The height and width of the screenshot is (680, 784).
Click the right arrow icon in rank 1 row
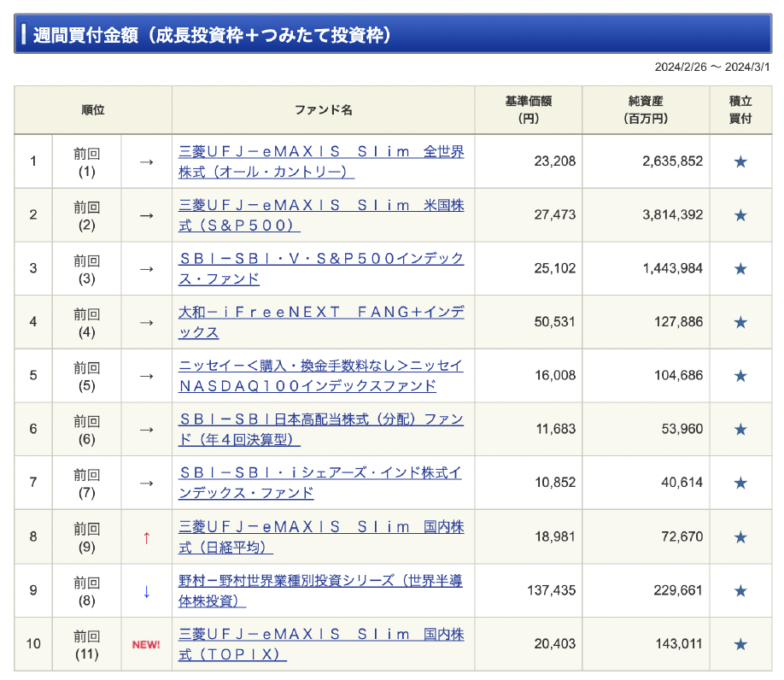pyautogui.click(x=147, y=162)
